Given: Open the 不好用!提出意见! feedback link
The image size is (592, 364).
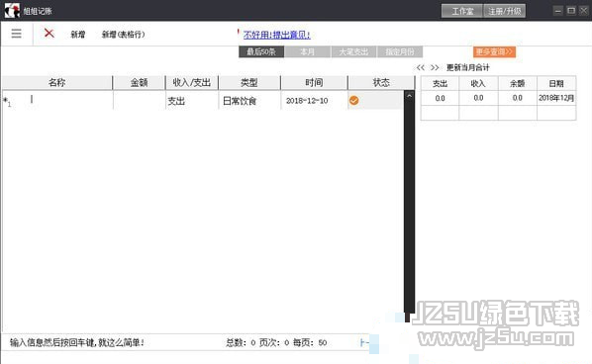Looking at the screenshot, I should point(277,35).
